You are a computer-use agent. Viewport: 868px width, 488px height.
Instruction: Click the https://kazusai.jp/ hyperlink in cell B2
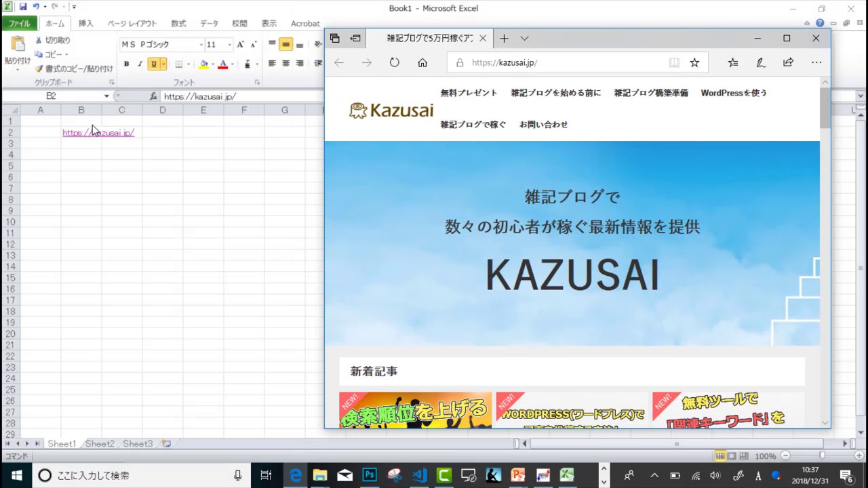pyautogui.click(x=98, y=133)
